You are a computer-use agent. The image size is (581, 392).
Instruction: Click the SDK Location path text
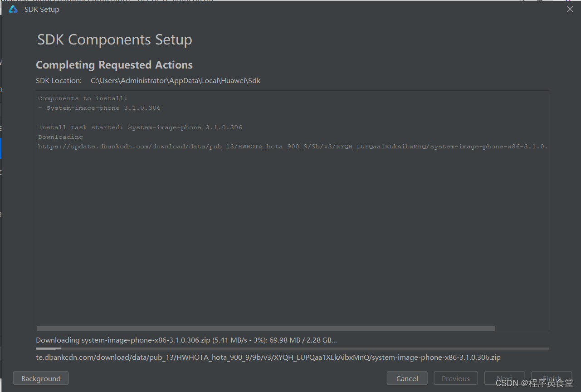[x=176, y=81]
